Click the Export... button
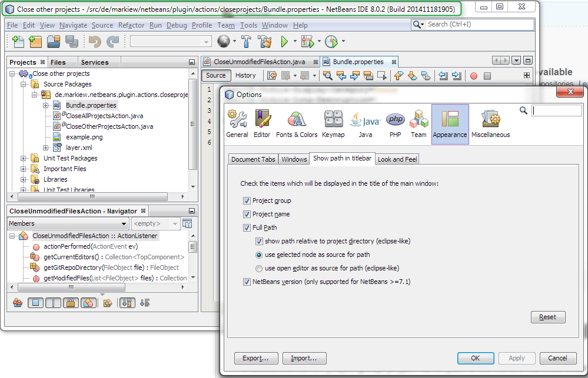The height and width of the screenshot is (378, 588). tap(256, 358)
